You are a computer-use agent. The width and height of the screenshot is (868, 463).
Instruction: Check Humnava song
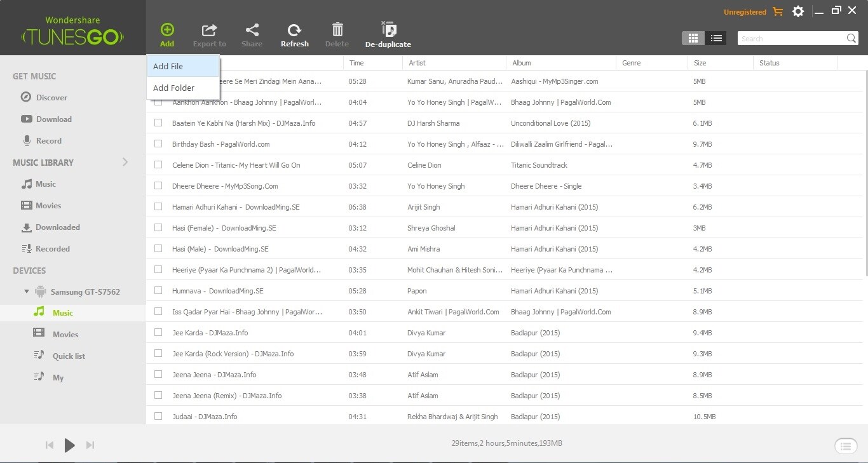[x=158, y=290]
